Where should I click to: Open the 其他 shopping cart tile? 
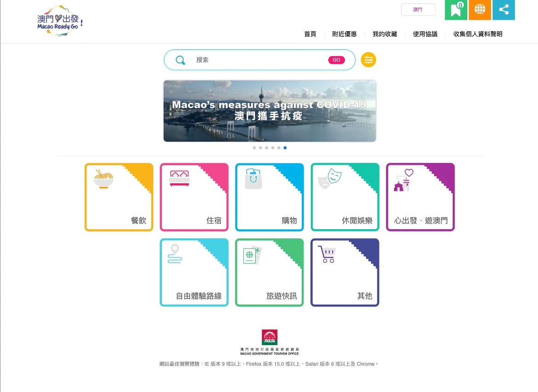point(345,272)
